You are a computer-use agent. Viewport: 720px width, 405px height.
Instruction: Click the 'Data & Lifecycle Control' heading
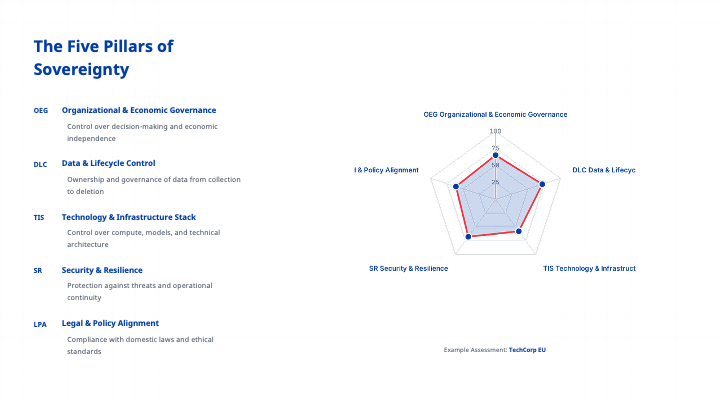pos(108,163)
